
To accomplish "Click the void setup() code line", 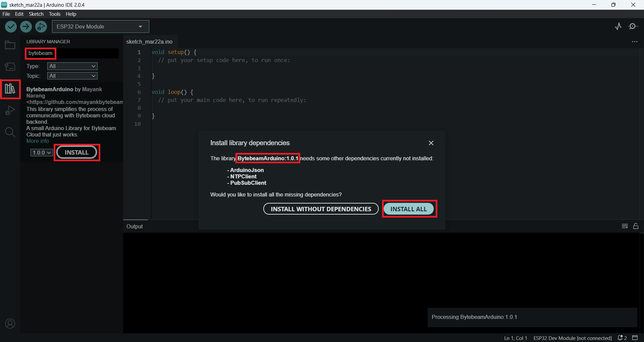I will coord(174,52).
